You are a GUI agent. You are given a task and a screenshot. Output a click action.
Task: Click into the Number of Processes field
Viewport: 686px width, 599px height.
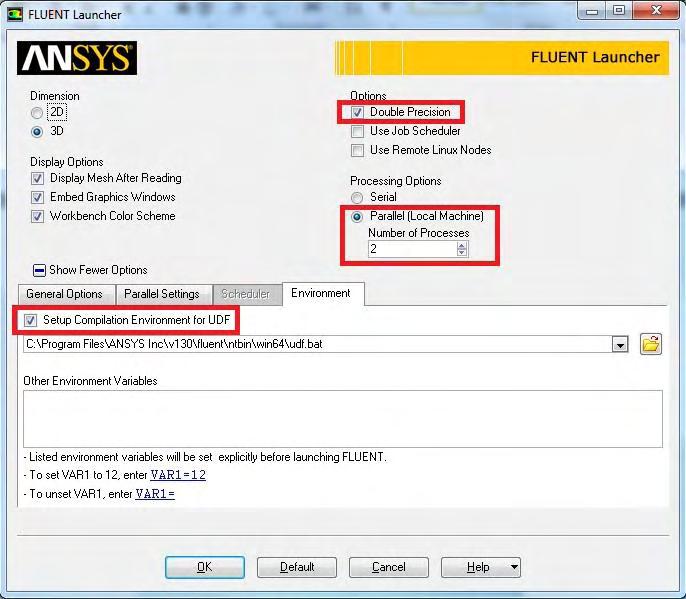click(413, 249)
